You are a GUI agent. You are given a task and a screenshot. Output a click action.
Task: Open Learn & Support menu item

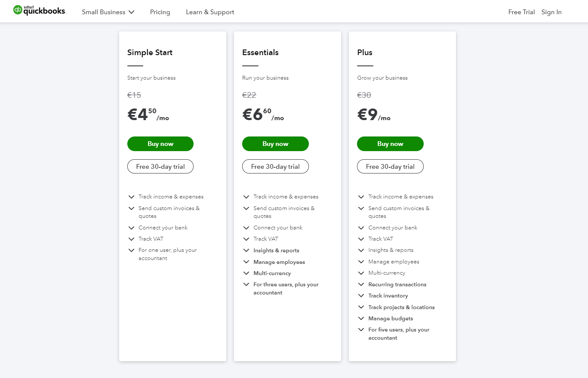tap(210, 12)
